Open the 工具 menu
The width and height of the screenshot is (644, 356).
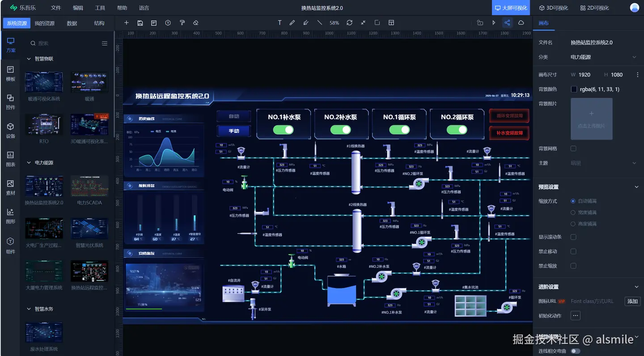[x=100, y=8]
